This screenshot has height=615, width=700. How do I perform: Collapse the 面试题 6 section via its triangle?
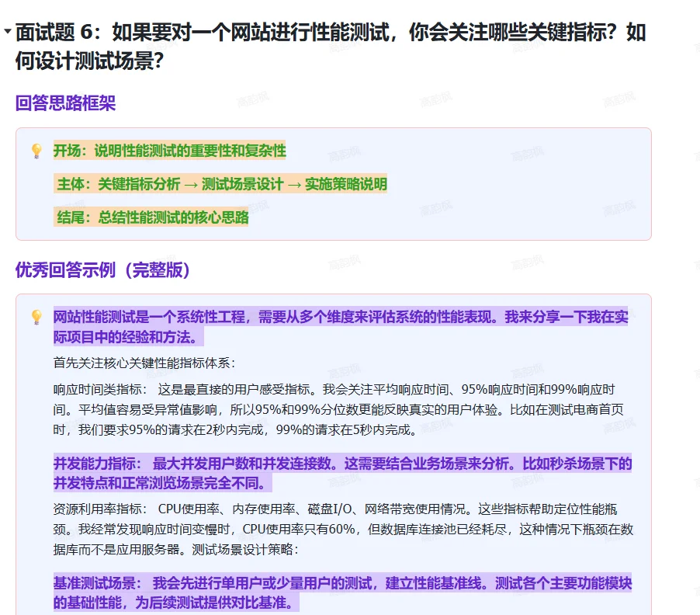[6, 33]
